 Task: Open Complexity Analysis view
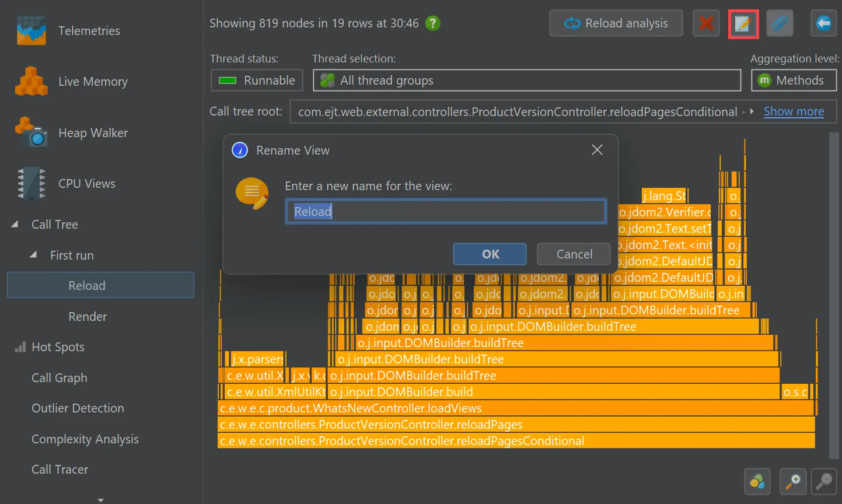(85, 439)
